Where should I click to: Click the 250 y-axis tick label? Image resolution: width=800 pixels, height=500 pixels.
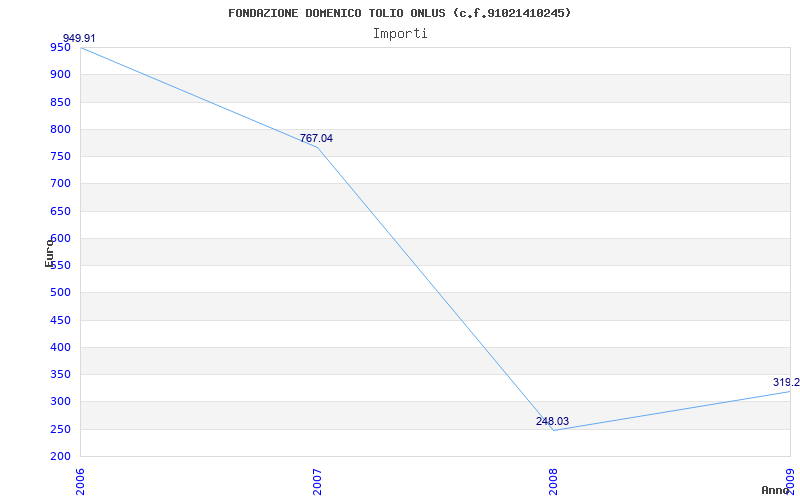click(x=60, y=429)
